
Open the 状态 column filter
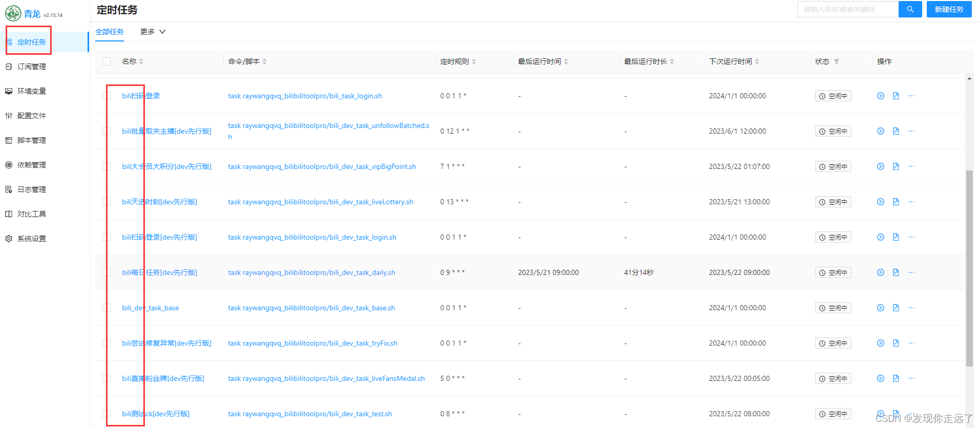[x=837, y=61]
